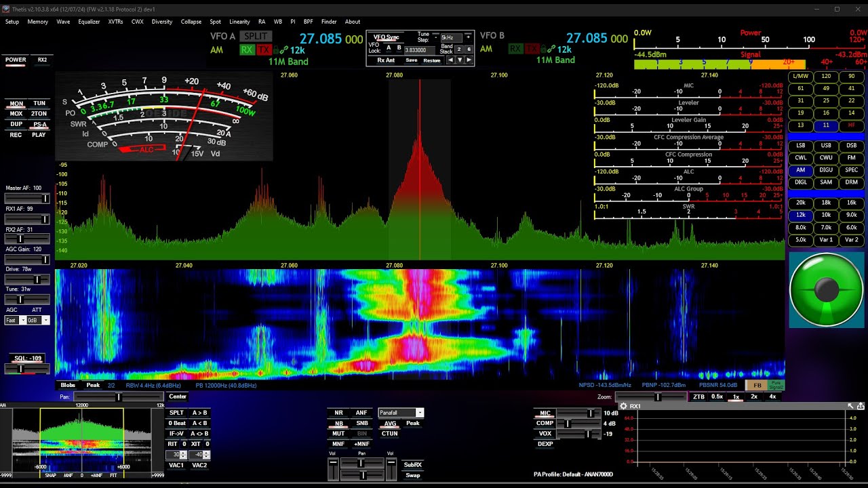Click the RX1 panel pin arrow icon
The image size is (868, 488).
850,406
